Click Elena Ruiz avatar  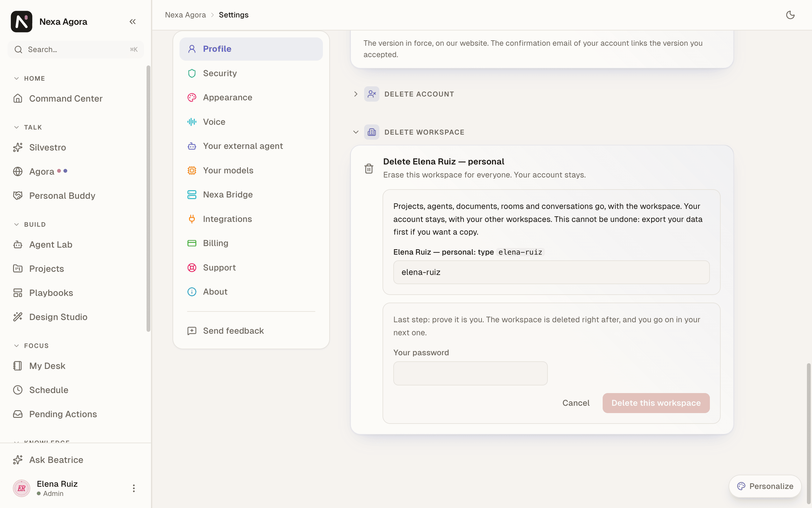pos(22,488)
